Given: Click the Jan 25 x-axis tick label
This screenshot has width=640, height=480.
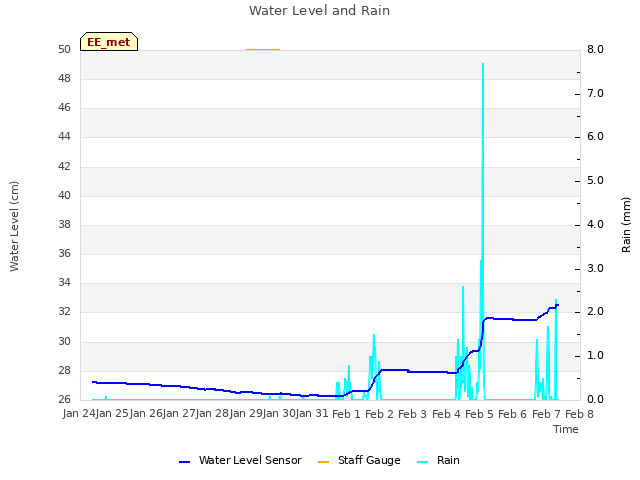Looking at the screenshot, I should coord(112,414).
